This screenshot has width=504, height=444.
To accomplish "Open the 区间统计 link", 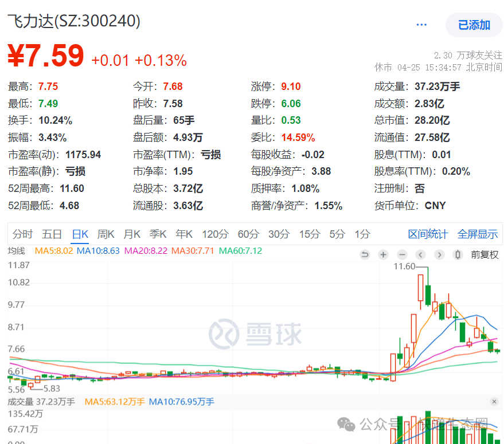I will click(428, 234).
